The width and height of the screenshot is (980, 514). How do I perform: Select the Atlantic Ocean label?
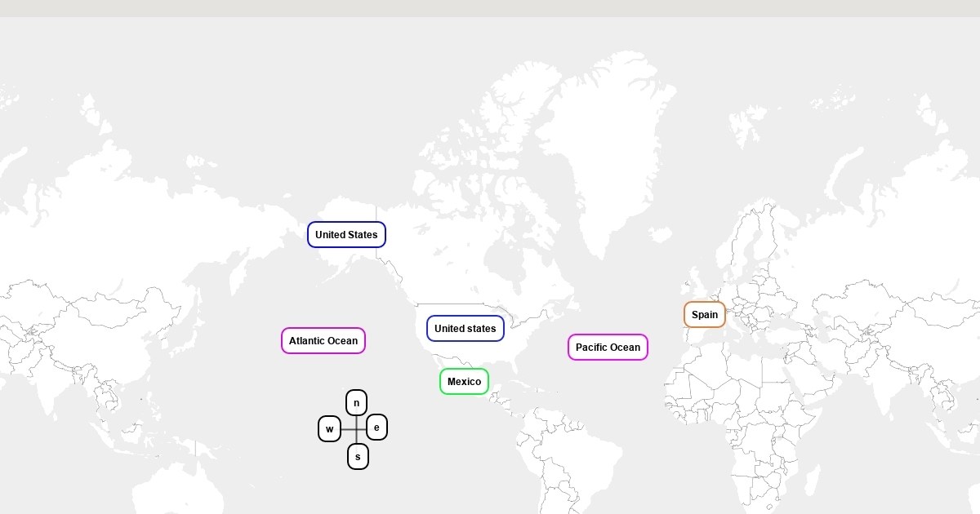(323, 340)
